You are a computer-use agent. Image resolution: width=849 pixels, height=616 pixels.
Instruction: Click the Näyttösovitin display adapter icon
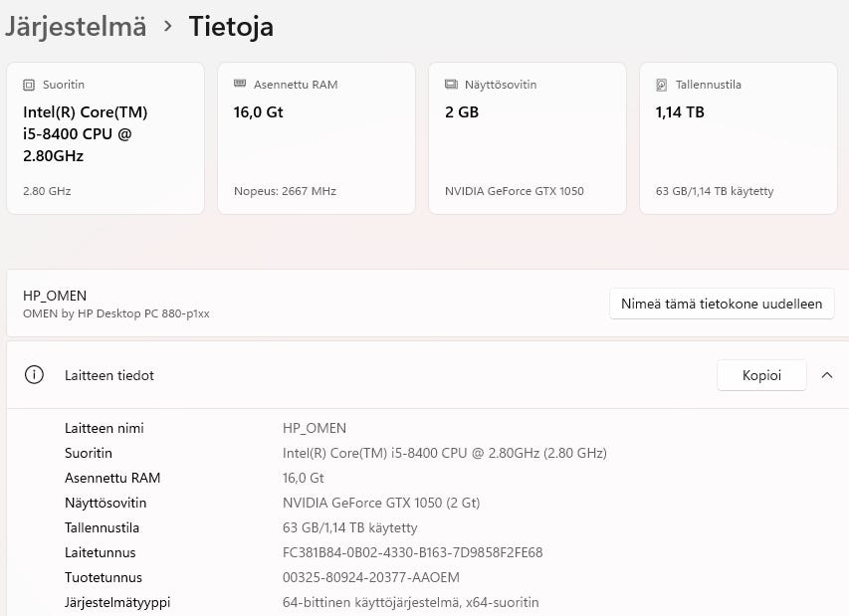(x=451, y=84)
